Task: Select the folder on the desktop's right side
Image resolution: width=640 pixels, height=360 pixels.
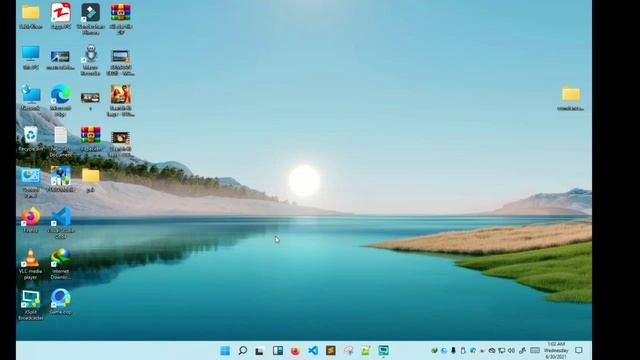Action: (570, 98)
